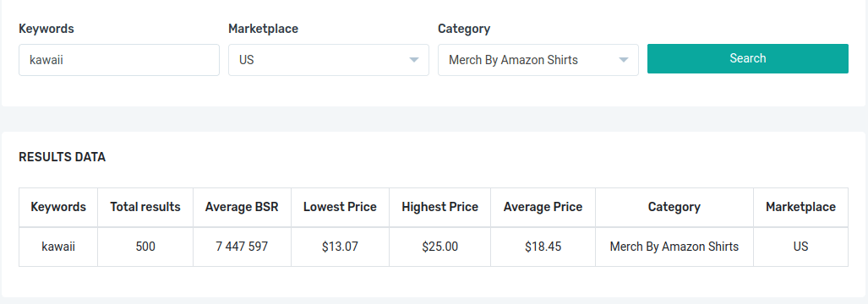Viewport: 868px width, 304px height.
Task: Click the Category dropdown arrow icon
Action: [624, 60]
